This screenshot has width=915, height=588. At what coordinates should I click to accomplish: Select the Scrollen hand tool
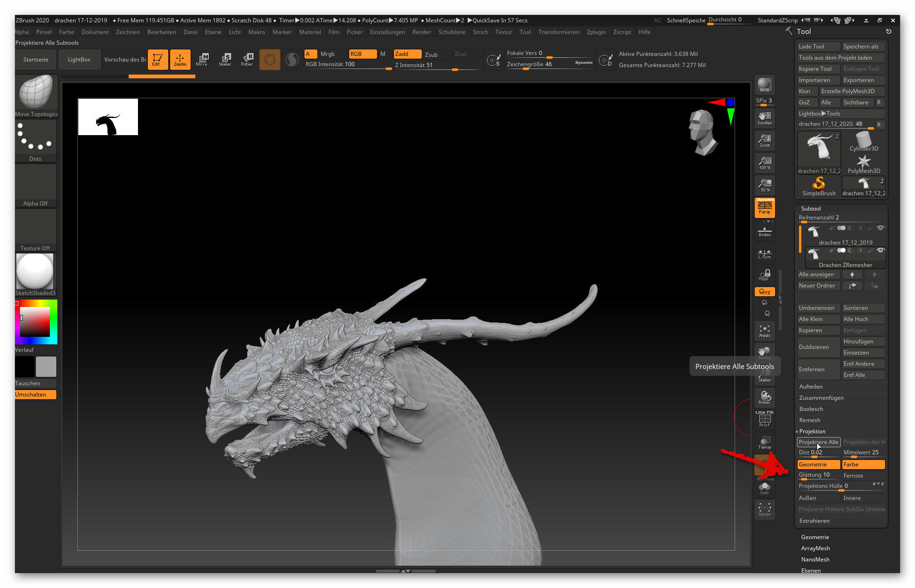(764, 118)
